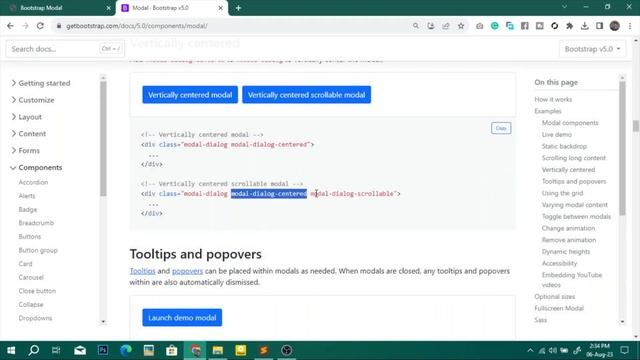Open Carousel in the sidebar
The height and width of the screenshot is (360, 640).
click(31, 278)
